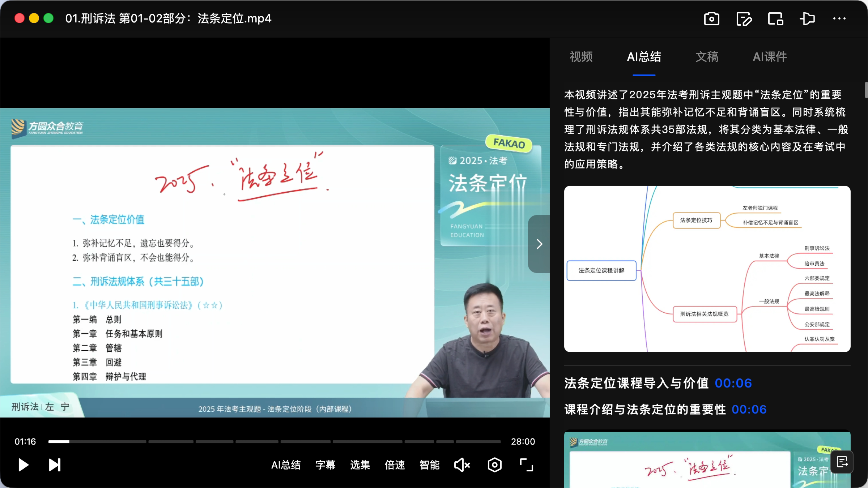Collapse the side panel with the arrow
This screenshot has height=488, width=868.
[x=539, y=244]
